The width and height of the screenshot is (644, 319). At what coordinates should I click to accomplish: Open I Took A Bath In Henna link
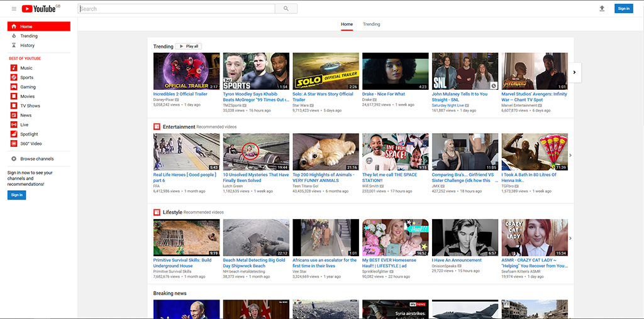(529, 178)
